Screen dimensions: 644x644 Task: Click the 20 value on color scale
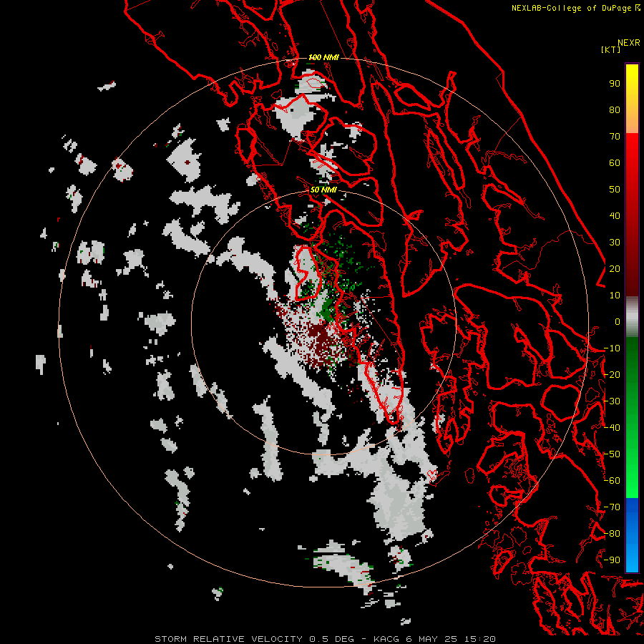pyautogui.click(x=615, y=269)
